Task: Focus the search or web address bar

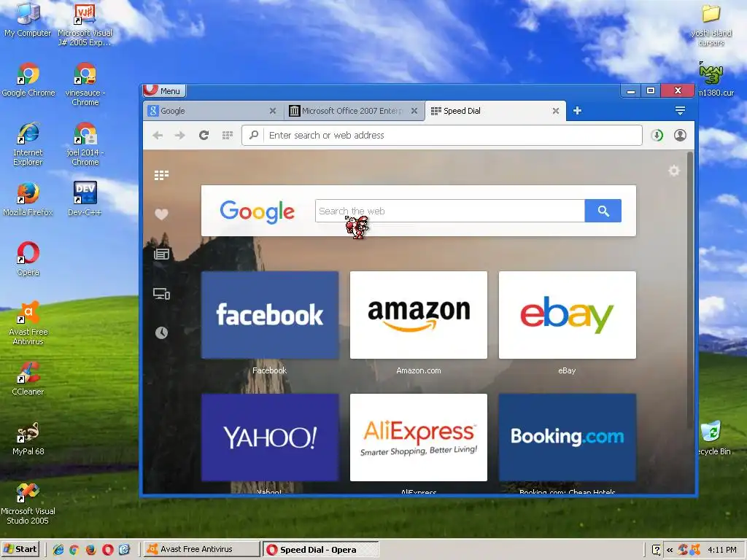Action: 441,135
